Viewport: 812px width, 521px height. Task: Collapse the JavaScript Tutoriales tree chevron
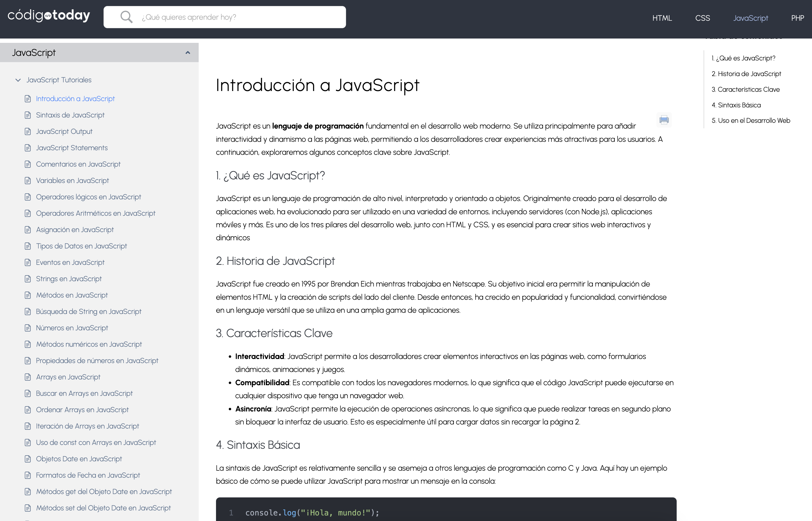click(18, 80)
